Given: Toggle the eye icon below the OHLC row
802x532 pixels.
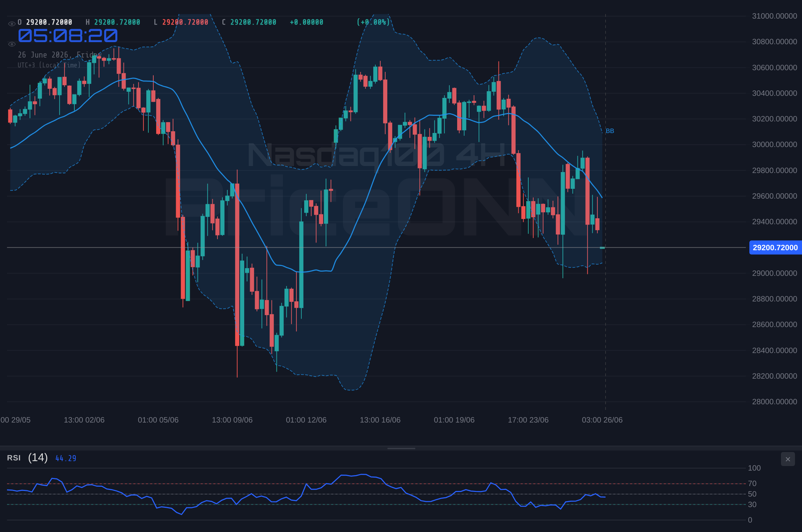Looking at the screenshot, I should (12, 44).
